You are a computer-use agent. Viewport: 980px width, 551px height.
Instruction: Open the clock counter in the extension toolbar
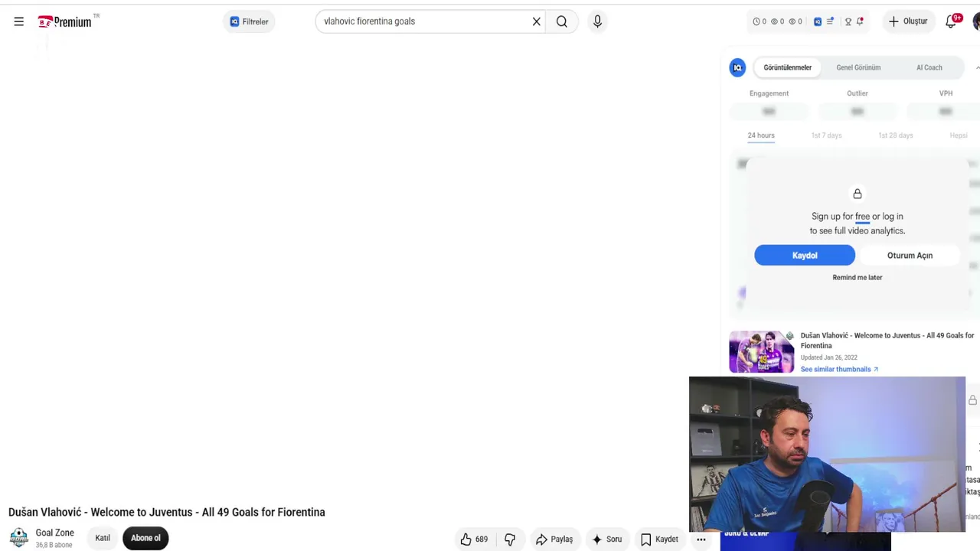(x=759, y=21)
